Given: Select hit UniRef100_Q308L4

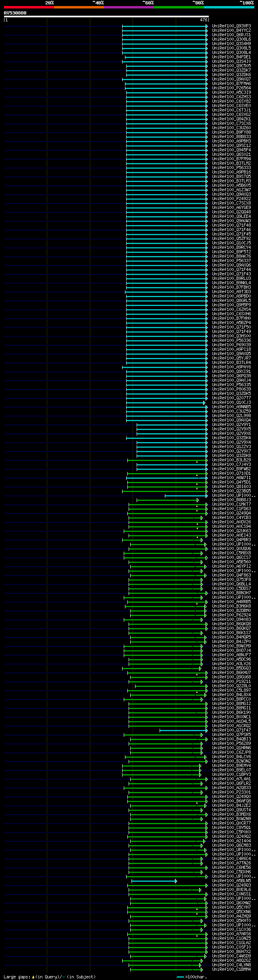Looking at the screenshot, I should click(x=231, y=52).
